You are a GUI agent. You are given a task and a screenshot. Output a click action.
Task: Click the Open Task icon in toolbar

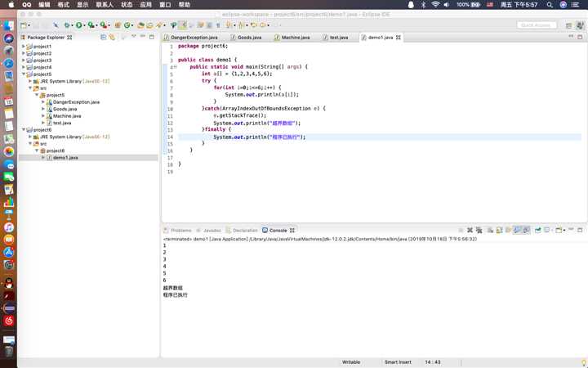pyautogui.click(x=149, y=25)
